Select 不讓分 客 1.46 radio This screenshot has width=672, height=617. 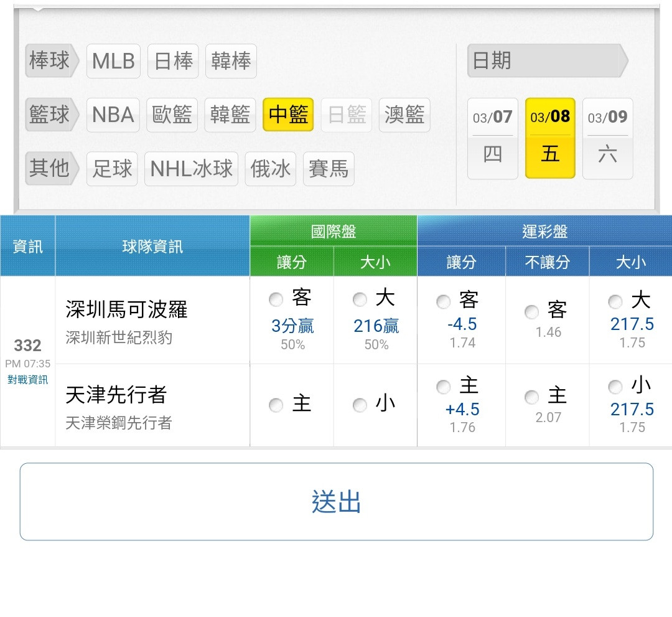click(531, 312)
